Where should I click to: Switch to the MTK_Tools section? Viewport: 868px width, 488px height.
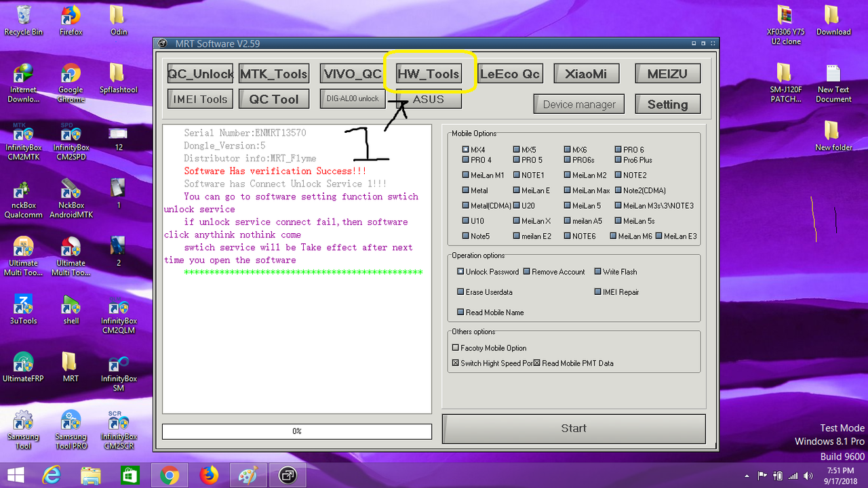click(x=274, y=74)
